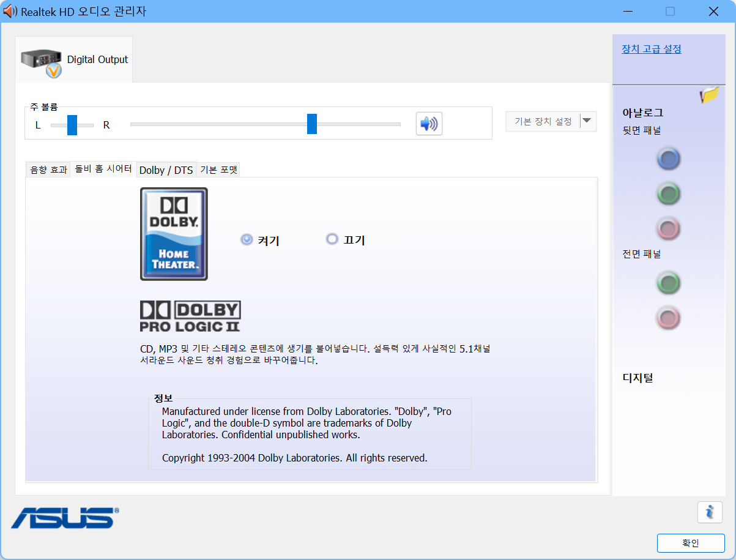736x560 pixels.
Task: Click the 디지털 heading text
Action: (637, 378)
